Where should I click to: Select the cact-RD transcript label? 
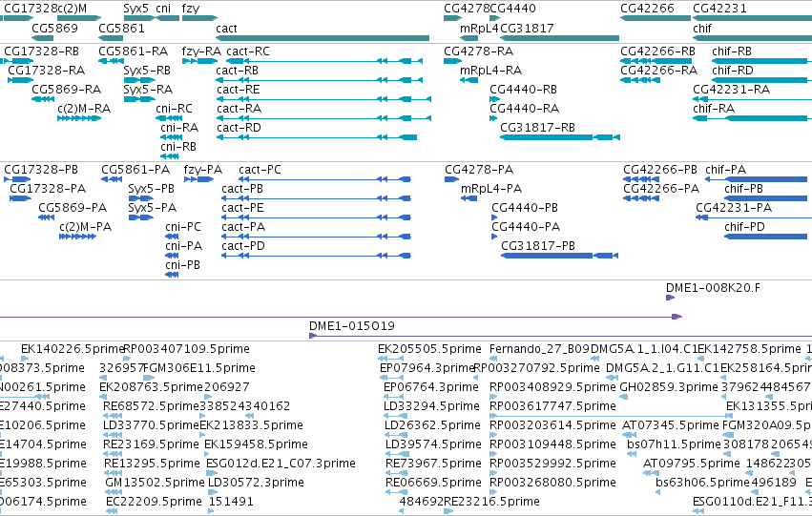click(x=239, y=128)
